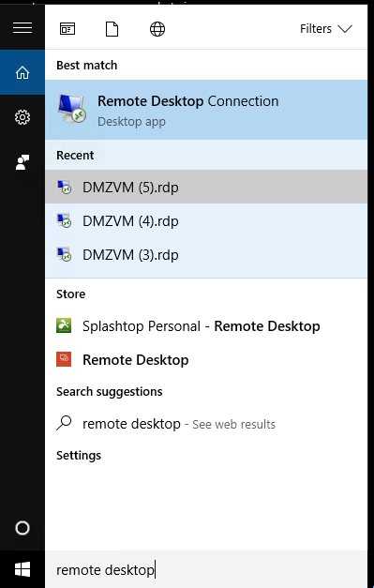
Task: Launch Remote Desktop Connection best match
Action: pos(206,110)
